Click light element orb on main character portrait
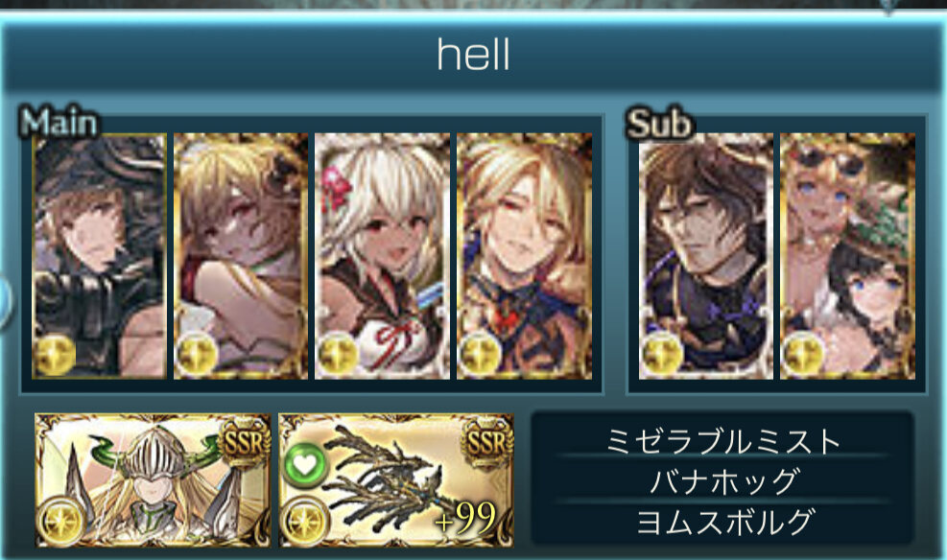Screen dimensions: 947x560 tap(55, 356)
